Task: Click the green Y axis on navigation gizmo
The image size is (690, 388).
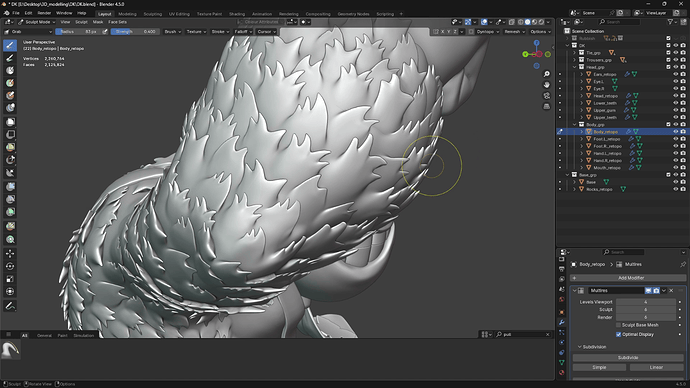Action: pyautogui.click(x=525, y=54)
